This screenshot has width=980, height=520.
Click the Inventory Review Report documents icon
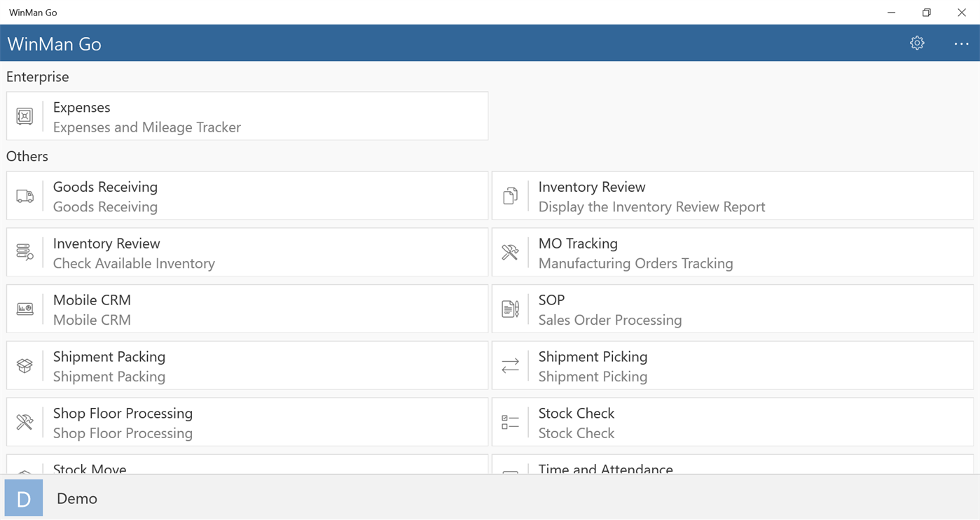click(510, 196)
